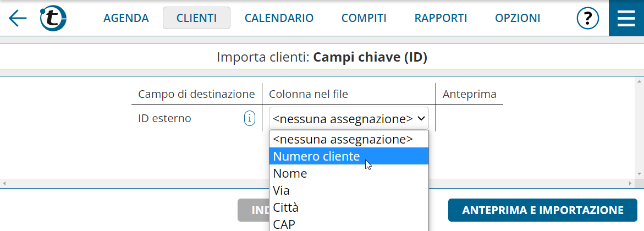Image resolution: width=644 pixels, height=231 pixels.
Task: Click the back arrow icon
Action: [17, 18]
